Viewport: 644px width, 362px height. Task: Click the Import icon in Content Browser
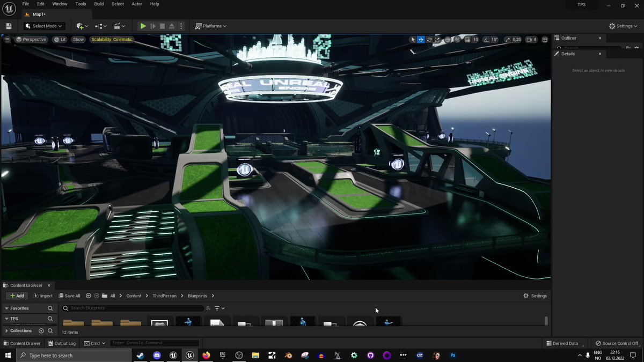click(x=43, y=295)
